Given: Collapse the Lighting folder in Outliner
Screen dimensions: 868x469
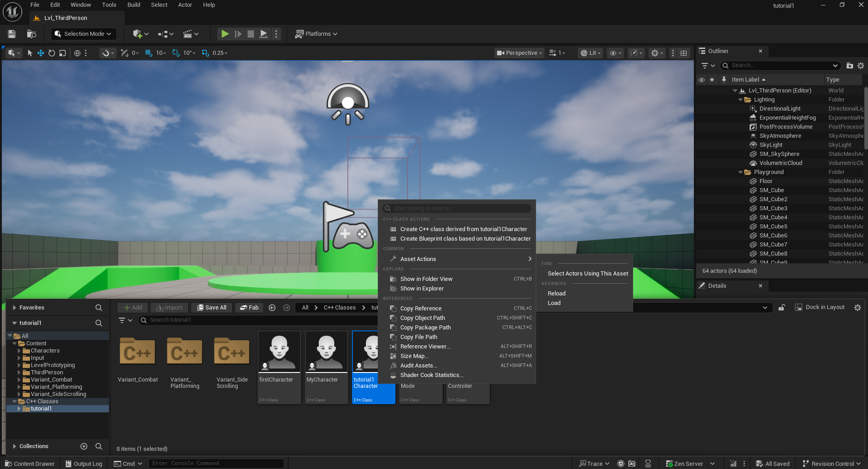Looking at the screenshot, I should coord(741,100).
